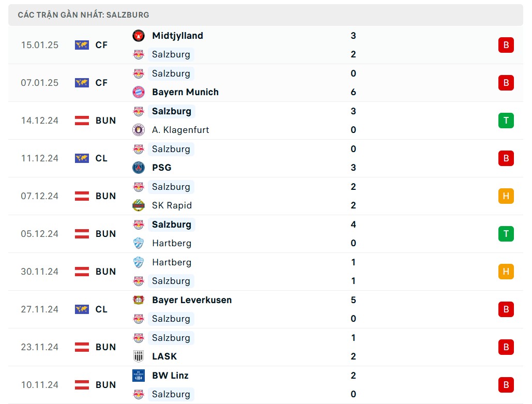The height and width of the screenshot is (404, 532).
Task: Select the Hartberg team badge
Action: tap(138, 243)
